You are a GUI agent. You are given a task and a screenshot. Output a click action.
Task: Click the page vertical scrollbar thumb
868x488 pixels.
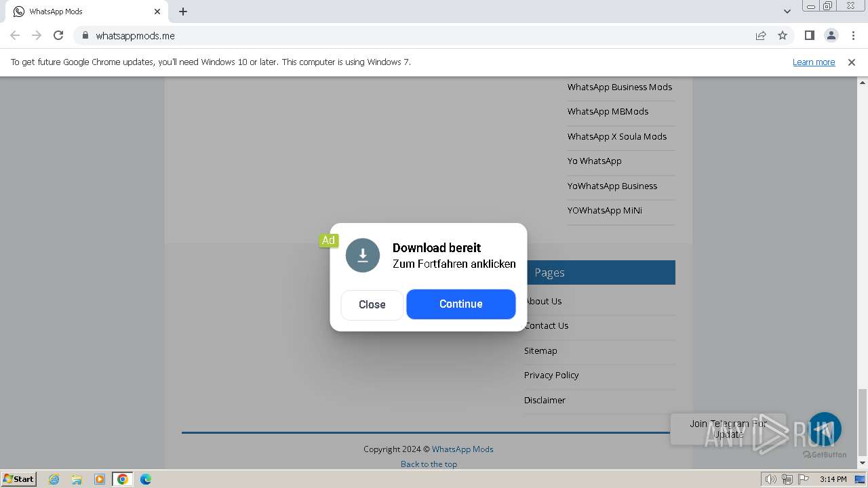pos(863,422)
